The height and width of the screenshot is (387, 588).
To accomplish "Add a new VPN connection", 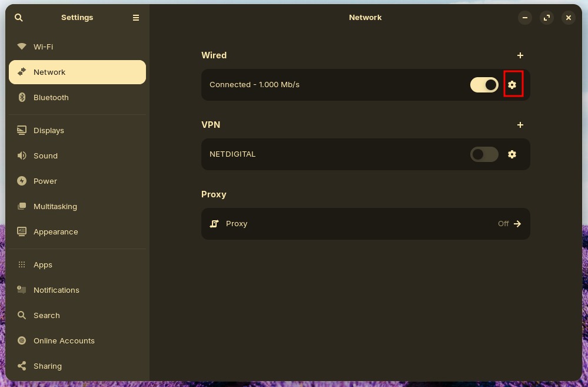I will click(520, 124).
